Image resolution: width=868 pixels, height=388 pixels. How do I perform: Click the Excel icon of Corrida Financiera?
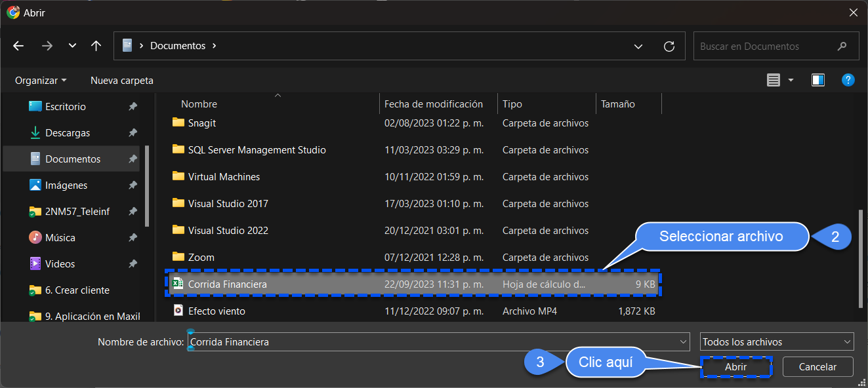point(178,284)
